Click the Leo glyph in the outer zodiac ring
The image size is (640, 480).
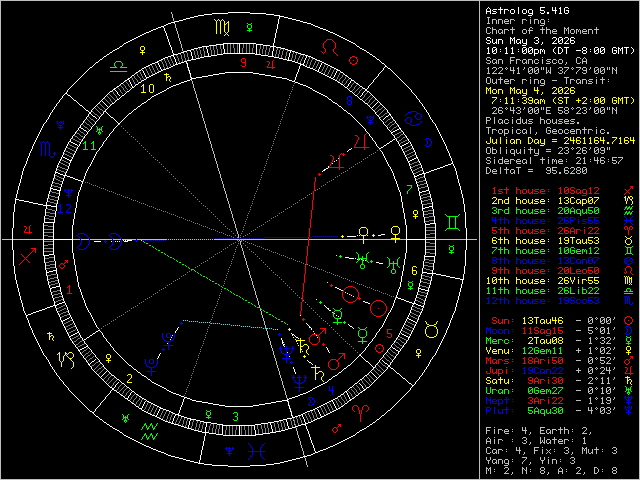pos(330,47)
